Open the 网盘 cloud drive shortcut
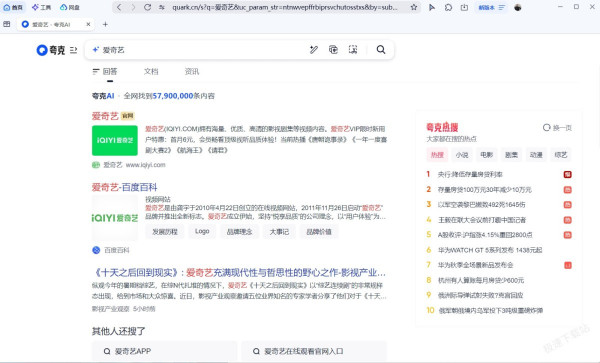The image size is (600, 363). 70,7
